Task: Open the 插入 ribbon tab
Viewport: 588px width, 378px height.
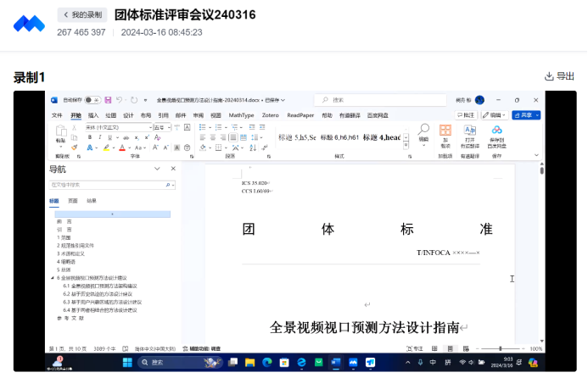Action: coord(93,115)
